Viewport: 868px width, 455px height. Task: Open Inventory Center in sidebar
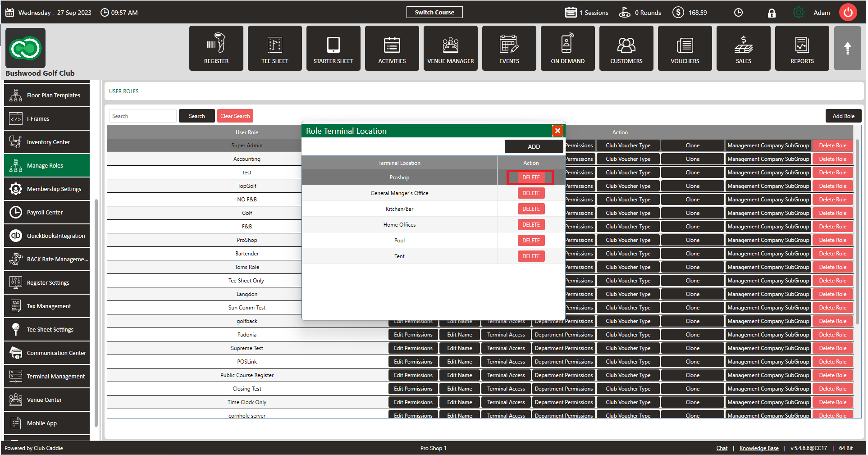[47, 142]
